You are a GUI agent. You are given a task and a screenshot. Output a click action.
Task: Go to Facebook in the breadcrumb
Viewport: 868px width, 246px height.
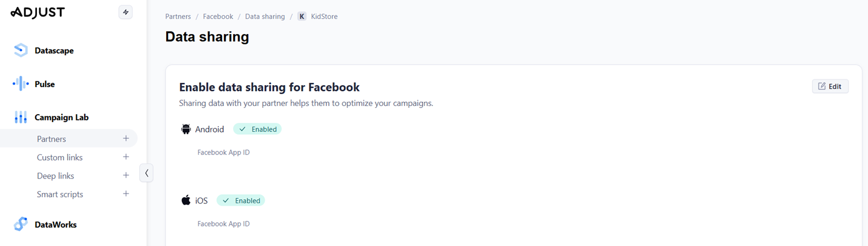coord(218,17)
